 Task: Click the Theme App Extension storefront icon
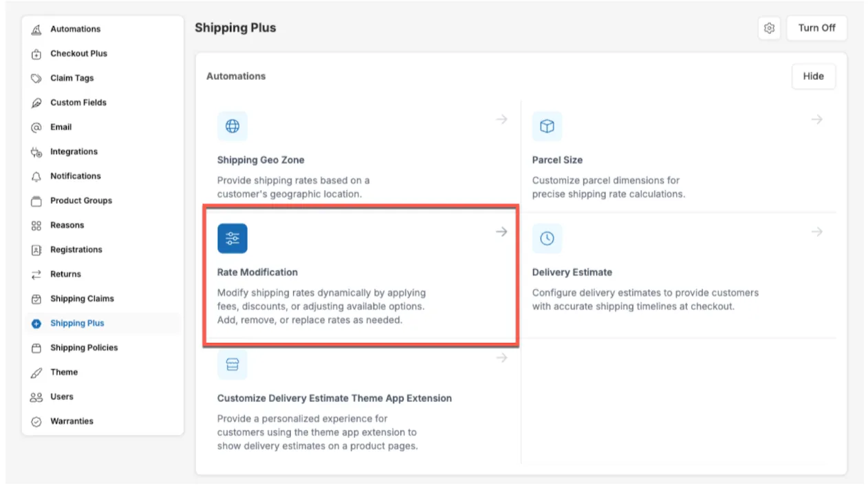232,365
